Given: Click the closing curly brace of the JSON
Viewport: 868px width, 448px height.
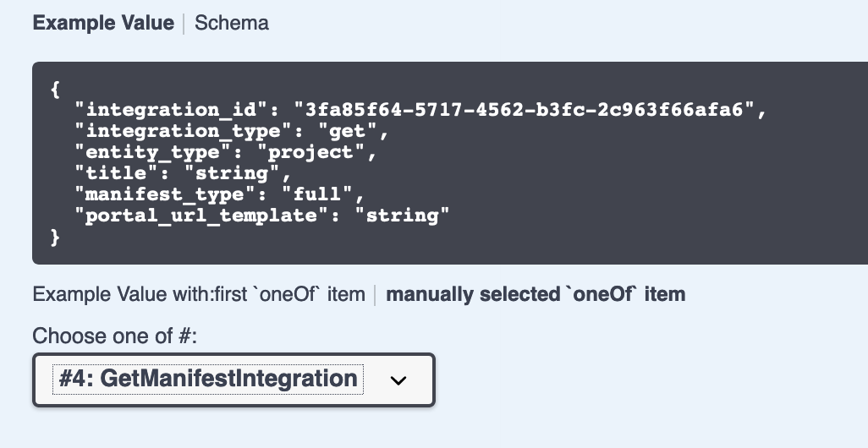Looking at the screenshot, I should click(x=56, y=238).
